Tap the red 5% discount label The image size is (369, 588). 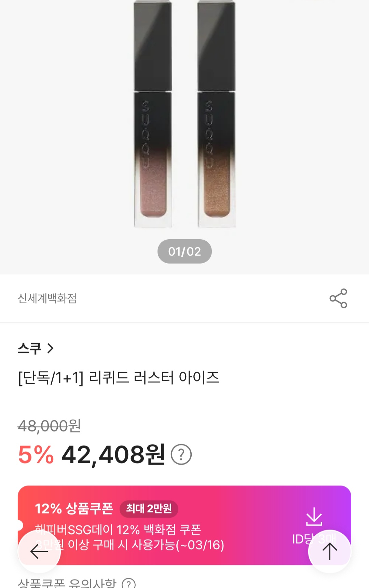36,455
